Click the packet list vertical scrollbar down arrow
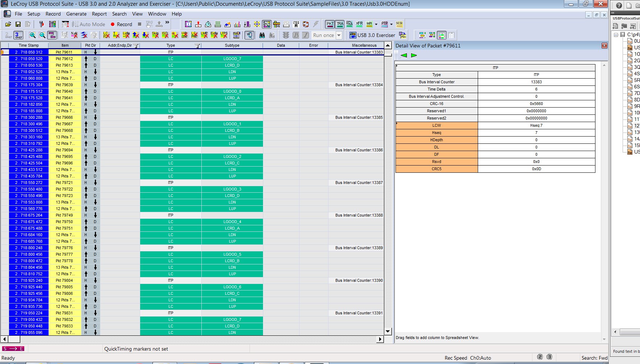Screen dimensions: 640x364 tap(388, 331)
